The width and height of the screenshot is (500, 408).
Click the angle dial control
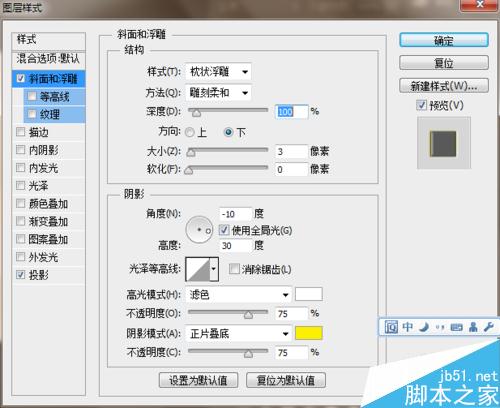pos(199,230)
